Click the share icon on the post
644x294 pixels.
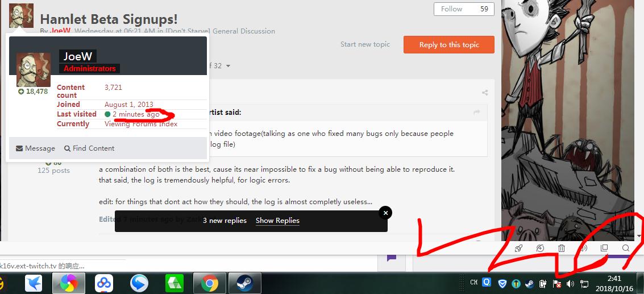pyautogui.click(x=485, y=93)
